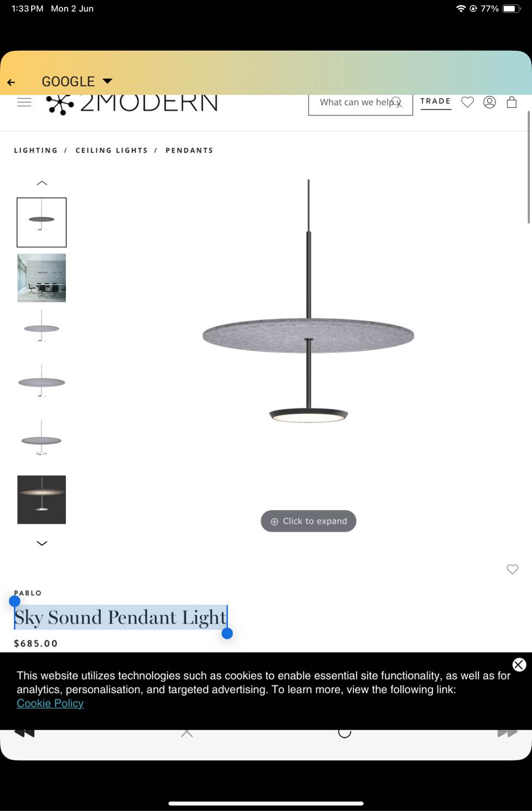
Task: Go to Lighting breadcrumb
Action: 36,150
